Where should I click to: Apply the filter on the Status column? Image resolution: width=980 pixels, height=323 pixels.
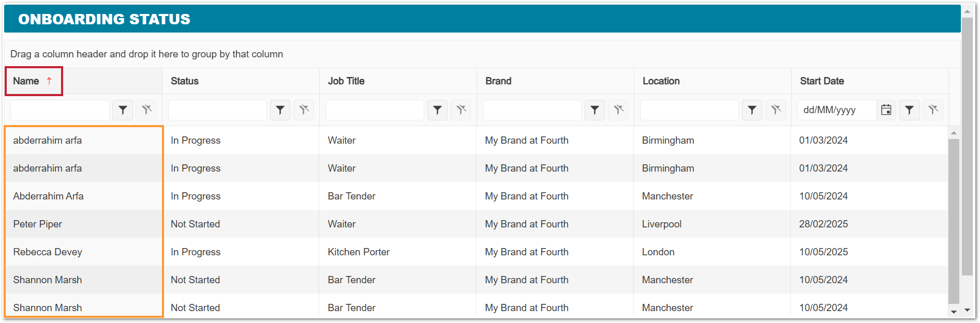coord(280,110)
